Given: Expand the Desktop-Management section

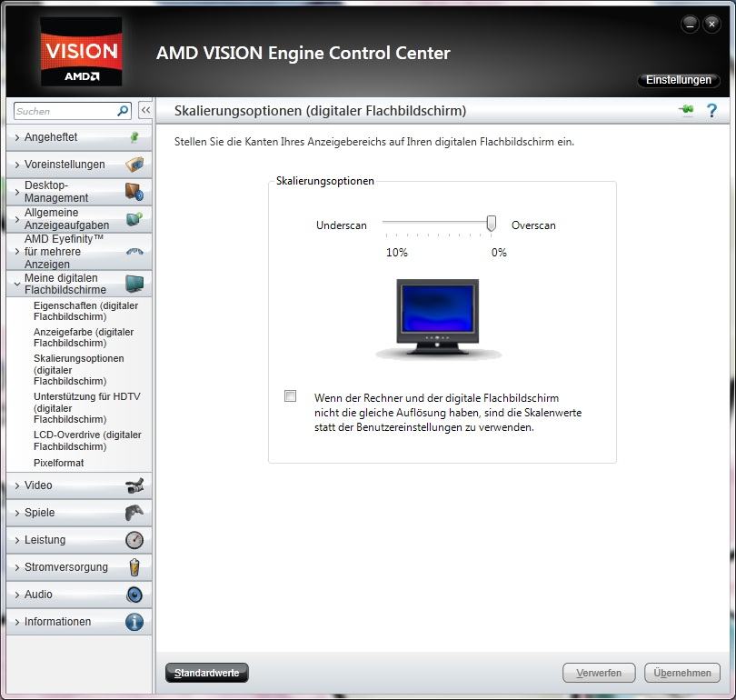Looking at the screenshot, I should coord(79,192).
